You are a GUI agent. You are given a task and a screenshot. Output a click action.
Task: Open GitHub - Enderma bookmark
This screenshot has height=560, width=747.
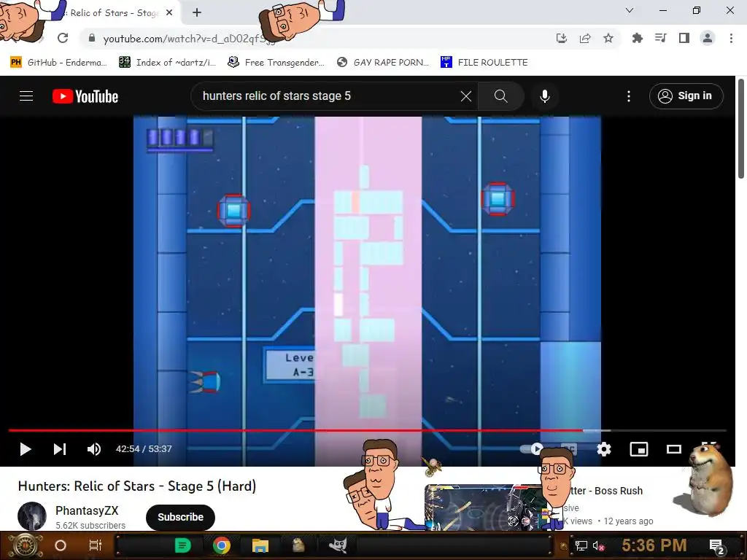tap(58, 63)
